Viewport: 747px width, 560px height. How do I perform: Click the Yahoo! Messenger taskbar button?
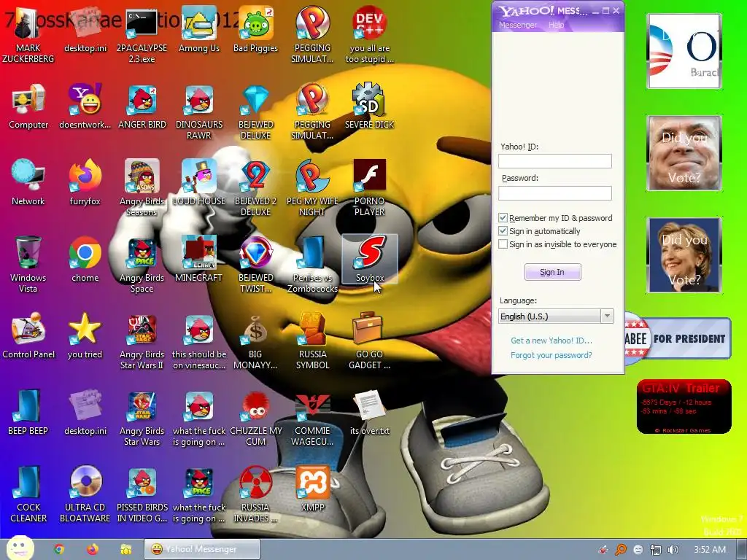point(202,549)
